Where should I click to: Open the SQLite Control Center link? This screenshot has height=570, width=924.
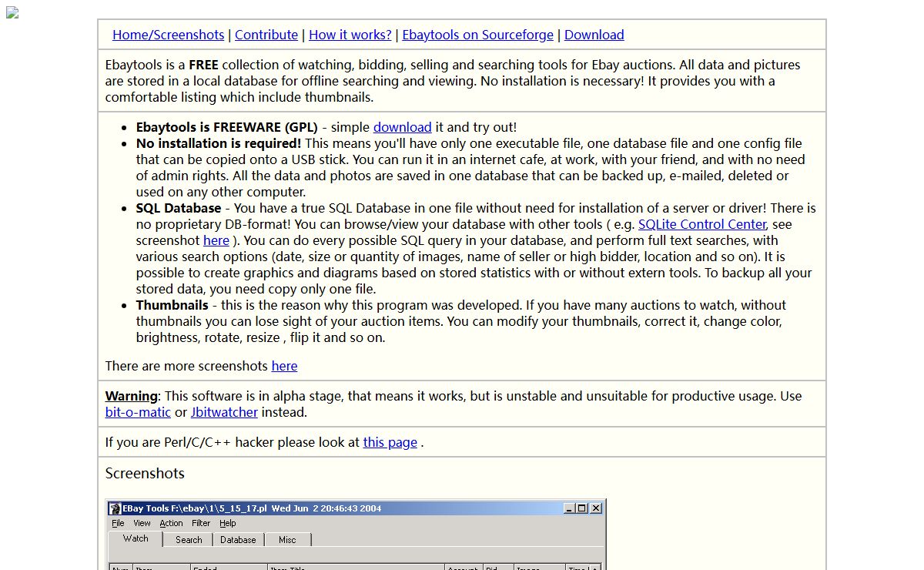(702, 224)
